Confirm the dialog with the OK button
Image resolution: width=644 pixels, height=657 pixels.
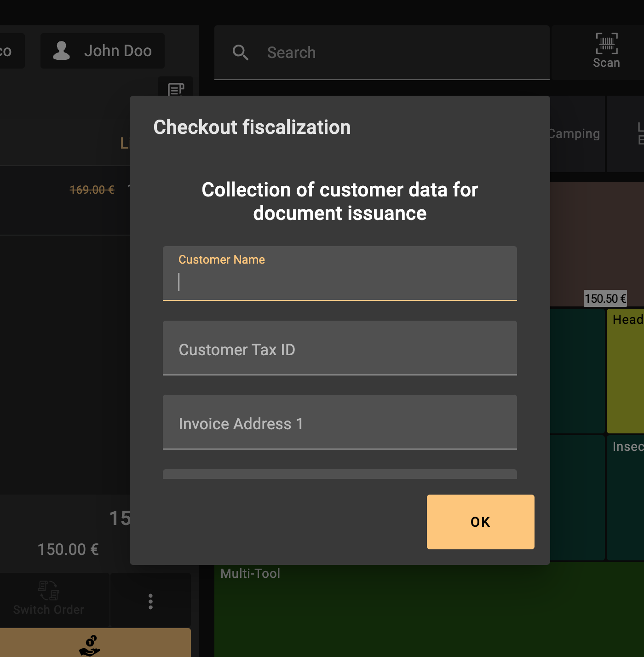pyautogui.click(x=480, y=522)
